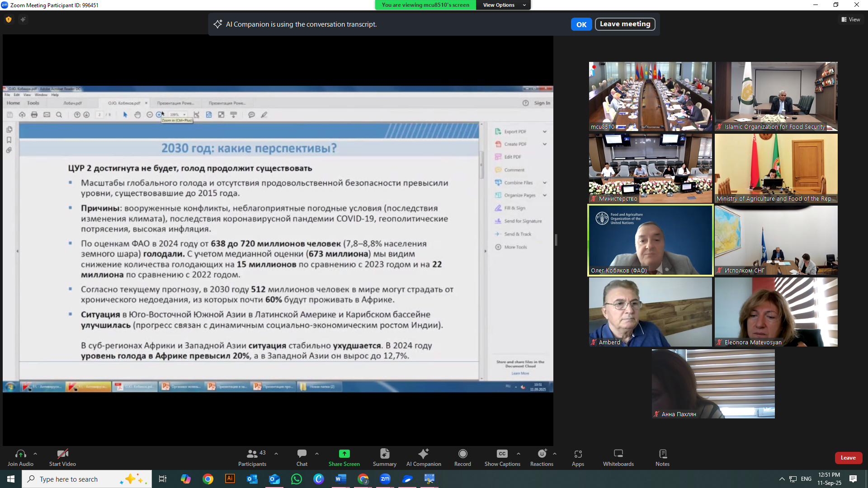Open the Whiteboards tool

tap(618, 454)
